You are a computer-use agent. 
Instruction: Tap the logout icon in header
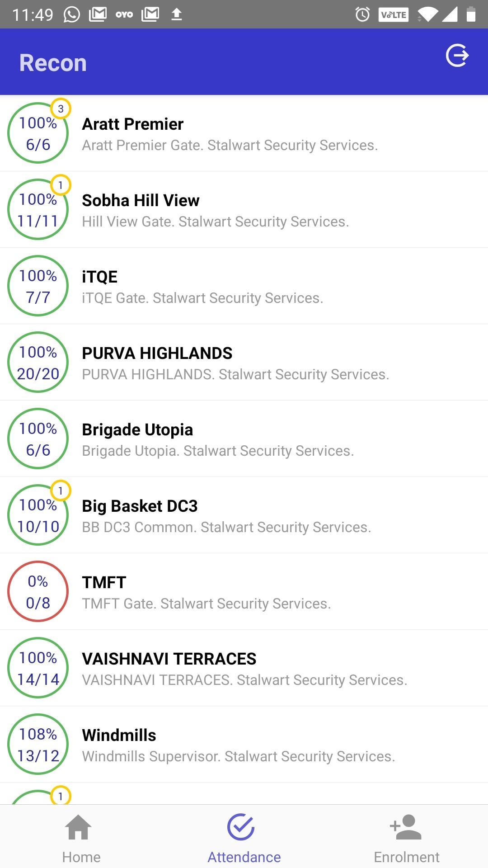click(457, 56)
